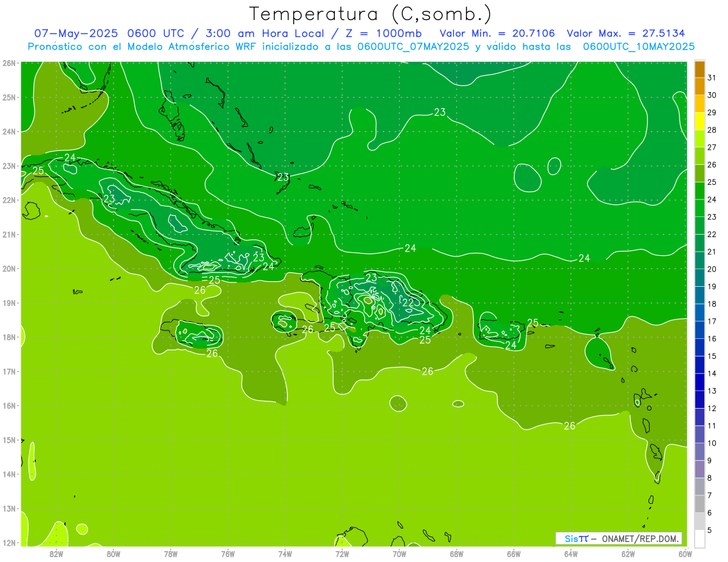Click the '82W' longitude axis label
The height and width of the screenshot is (562, 728).
pos(56,553)
